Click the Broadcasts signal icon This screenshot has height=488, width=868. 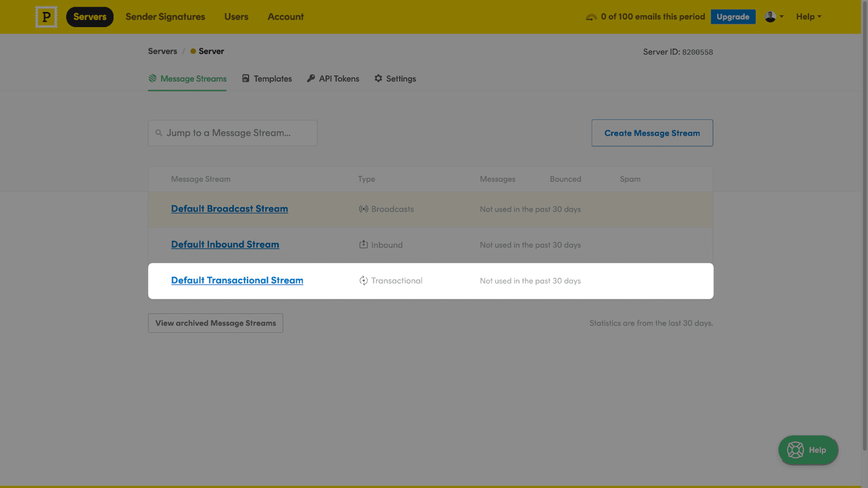coord(362,209)
